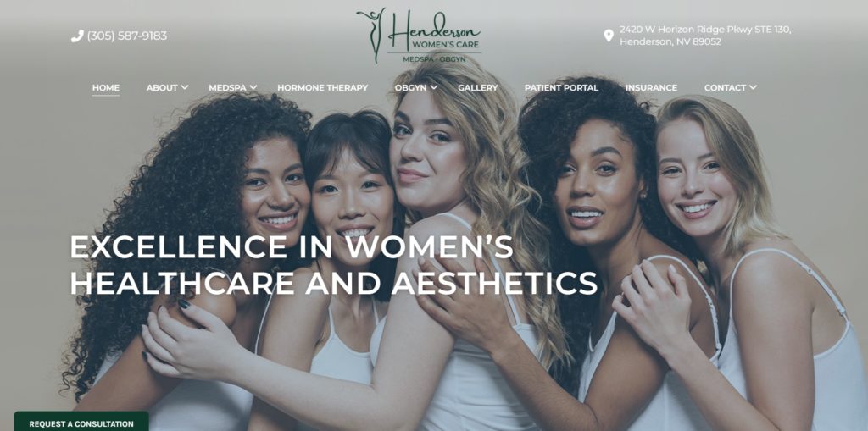Click the OBGYN menu label
This screenshot has width=868, height=431.
tap(411, 87)
